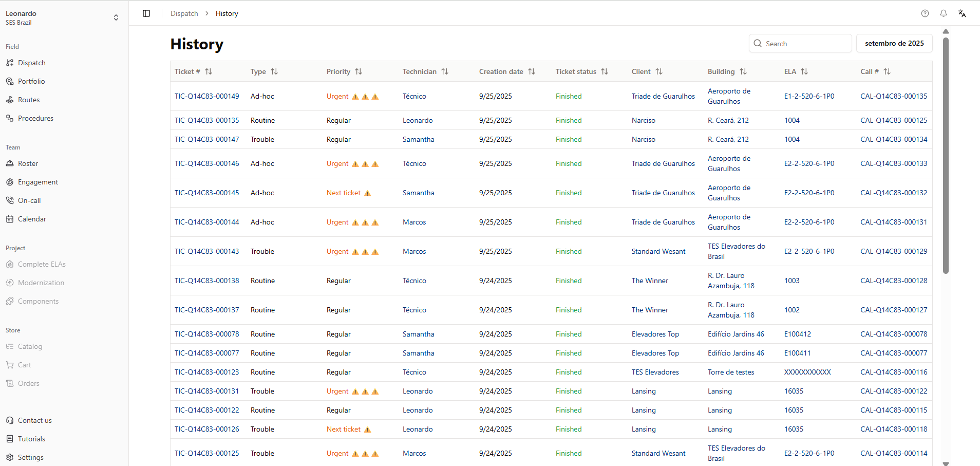Sort by Ticket status column arrows

[605, 72]
